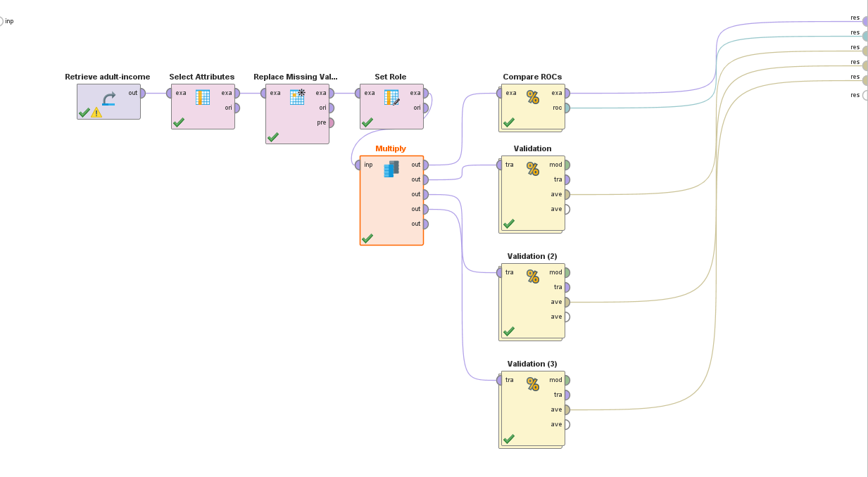Click the pre output port of Replace Missing Values

pos(331,122)
